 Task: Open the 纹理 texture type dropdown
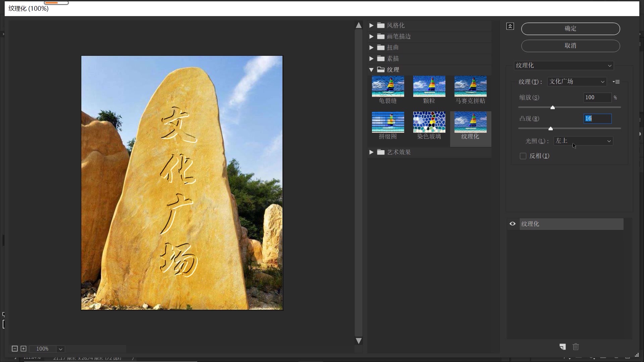click(577, 82)
